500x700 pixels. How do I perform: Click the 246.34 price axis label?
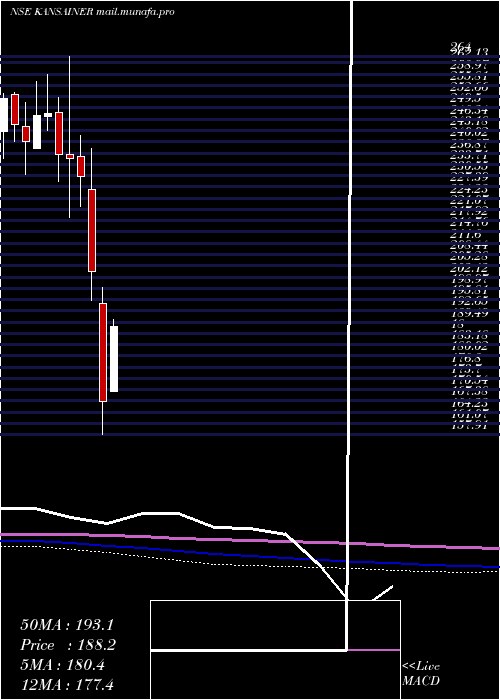[x=468, y=109]
